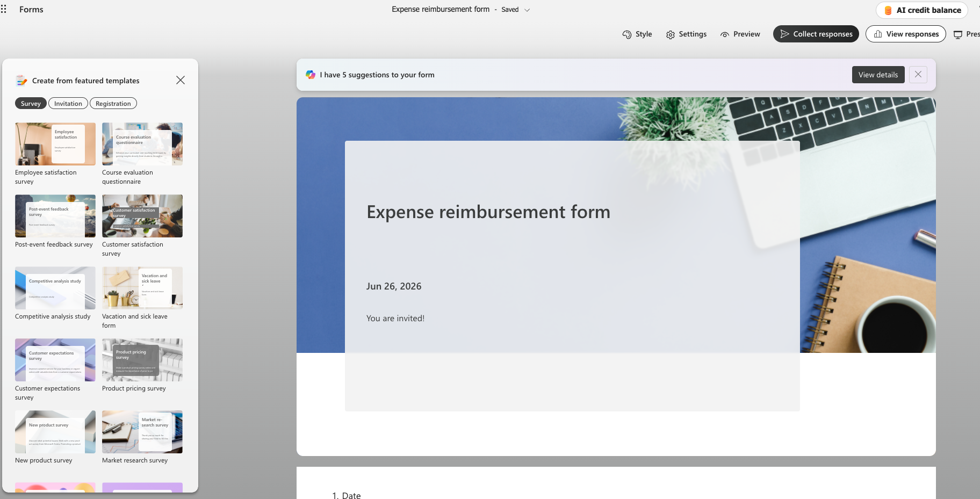Click 'Create from featured templates' heading

pos(86,81)
